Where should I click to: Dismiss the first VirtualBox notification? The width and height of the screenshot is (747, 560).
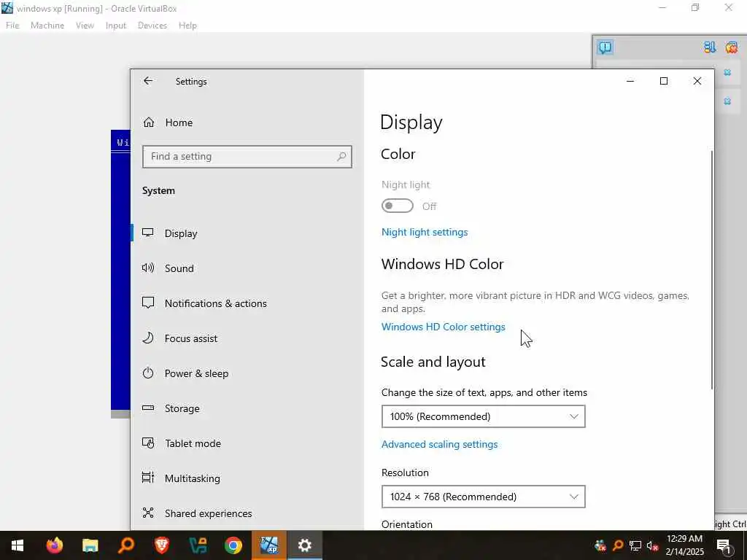coord(727,72)
